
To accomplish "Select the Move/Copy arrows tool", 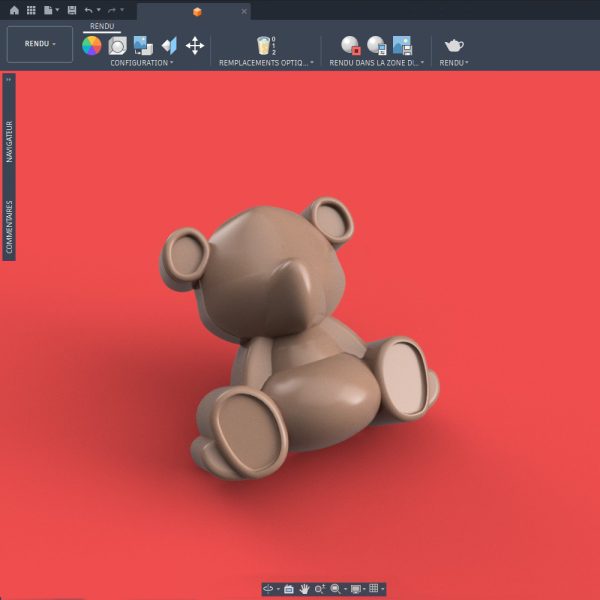I will tap(195, 46).
